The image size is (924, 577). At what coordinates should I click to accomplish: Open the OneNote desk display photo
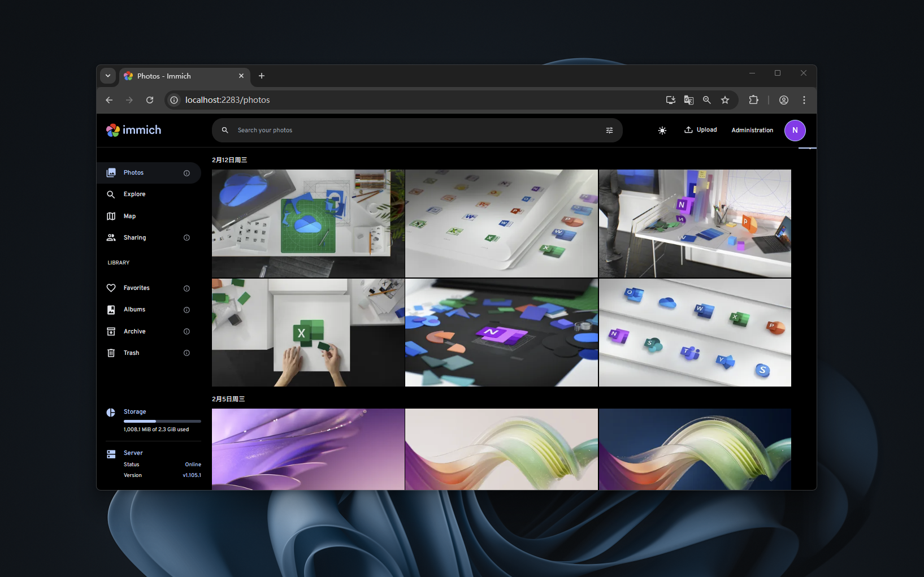pos(695,223)
